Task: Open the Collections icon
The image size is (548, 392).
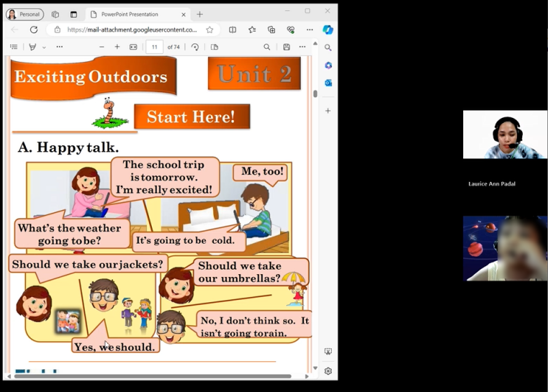Action: [271, 29]
